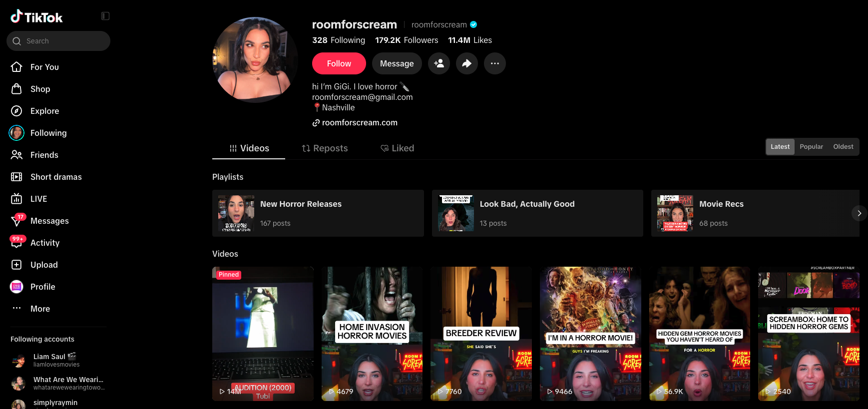Play the Breeder Review video

click(x=481, y=334)
